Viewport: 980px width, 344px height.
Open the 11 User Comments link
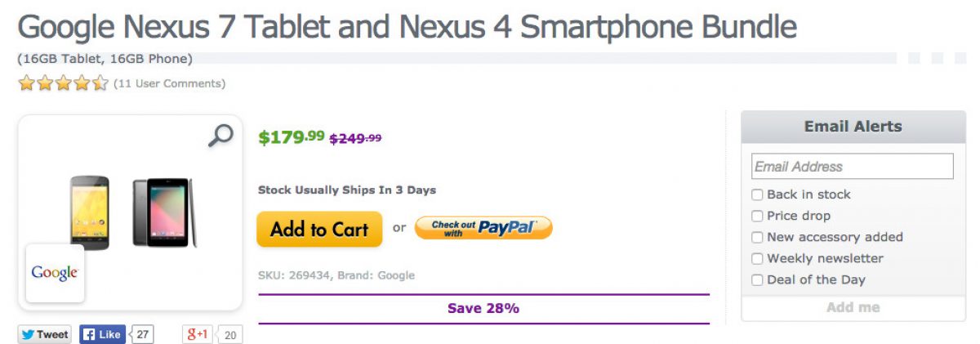click(169, 83)
